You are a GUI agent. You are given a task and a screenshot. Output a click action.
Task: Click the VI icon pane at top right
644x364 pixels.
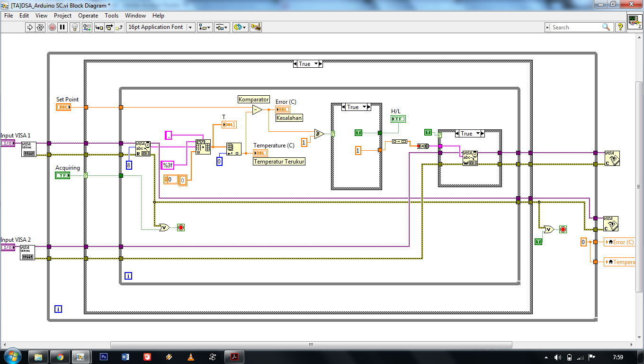point(635,22)
